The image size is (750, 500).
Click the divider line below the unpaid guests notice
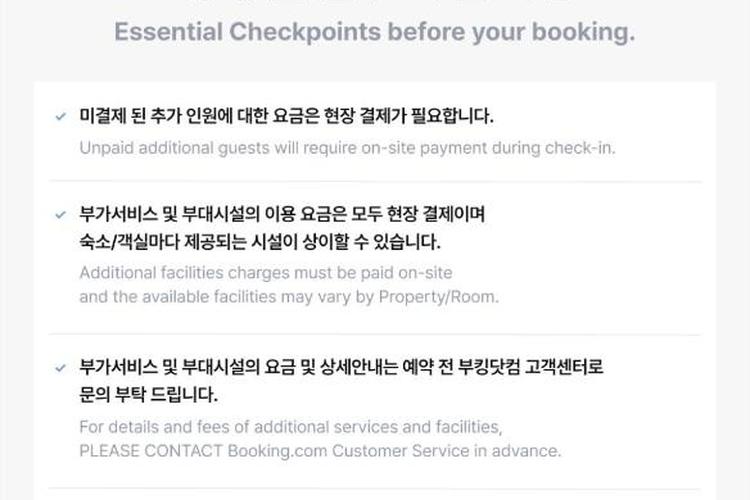click(x=375, y=181)
